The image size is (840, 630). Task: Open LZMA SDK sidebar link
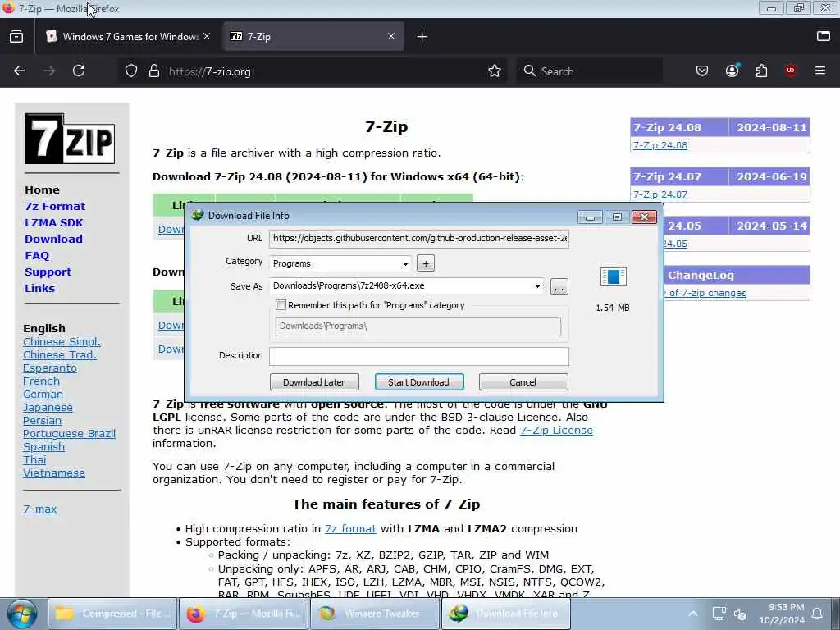click(x=54, y=223)
